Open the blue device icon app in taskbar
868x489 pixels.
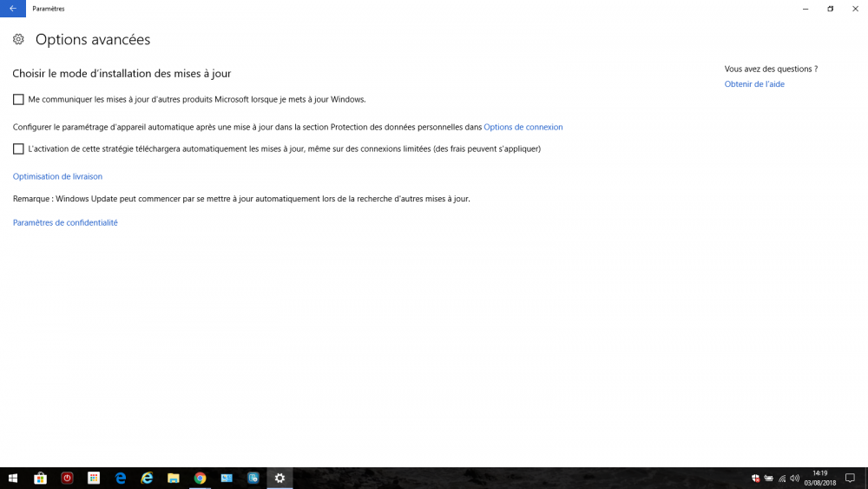(x=253, y=478)
